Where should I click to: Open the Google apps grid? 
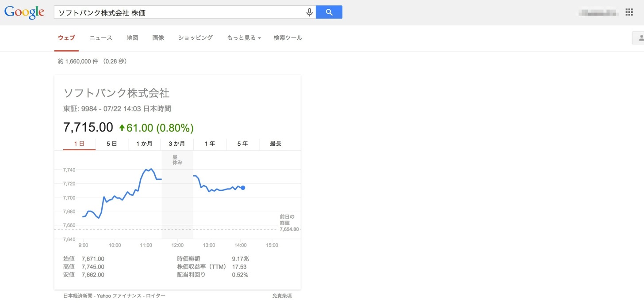[x=629, y=12]
